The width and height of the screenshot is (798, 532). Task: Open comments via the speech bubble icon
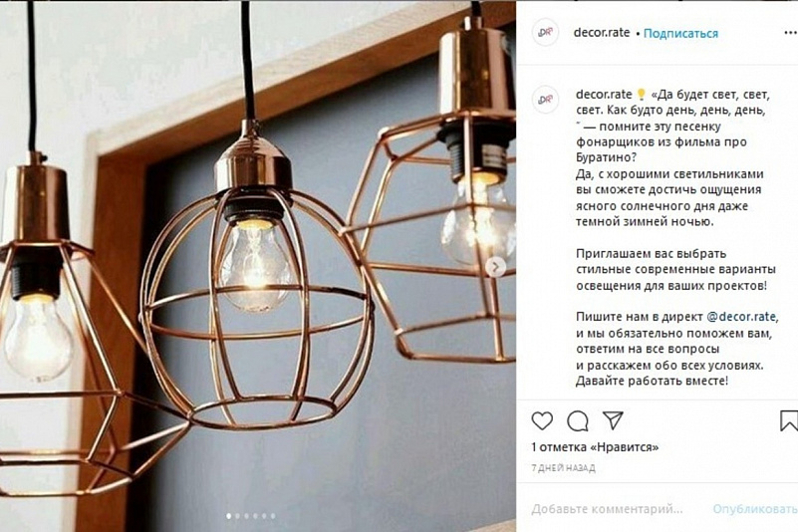point(578,421)
